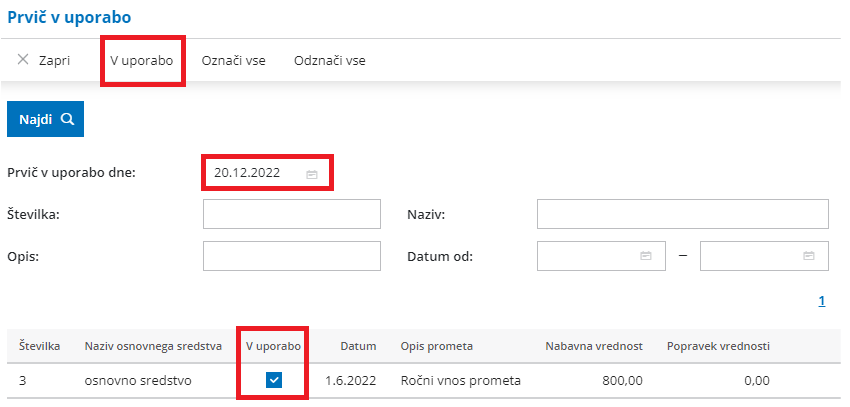Sort by Naziv osnovnega sredstva column header
This screenshot has width=850, height=407.
click(x=153, y=346)
